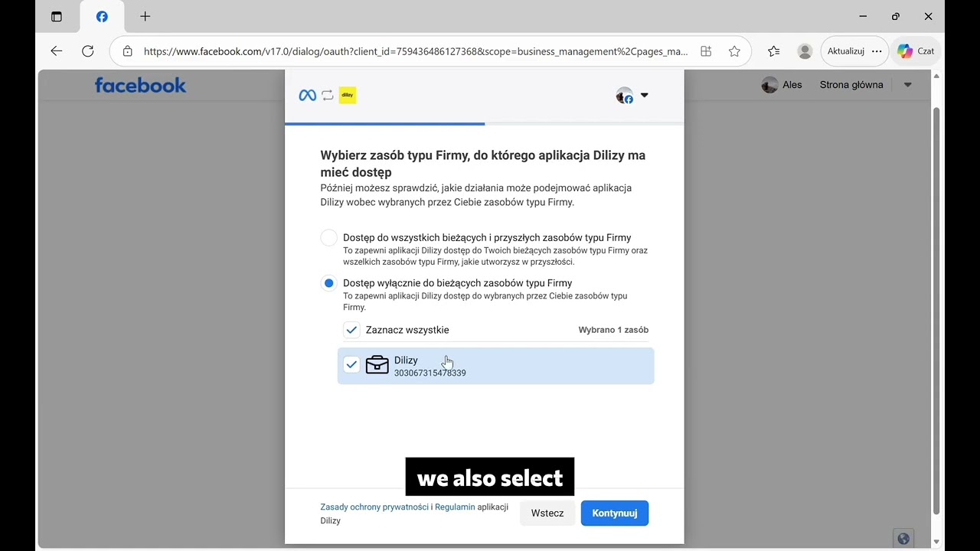Click the facebook logo
Viewport: 980px width, 551px height.
tap(140, 85)
